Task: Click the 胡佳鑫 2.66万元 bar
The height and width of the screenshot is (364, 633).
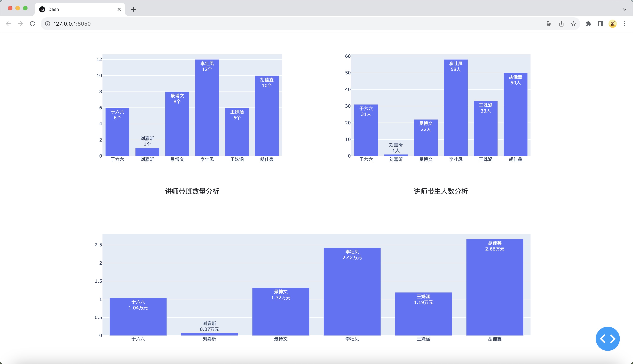Action: 495,287
